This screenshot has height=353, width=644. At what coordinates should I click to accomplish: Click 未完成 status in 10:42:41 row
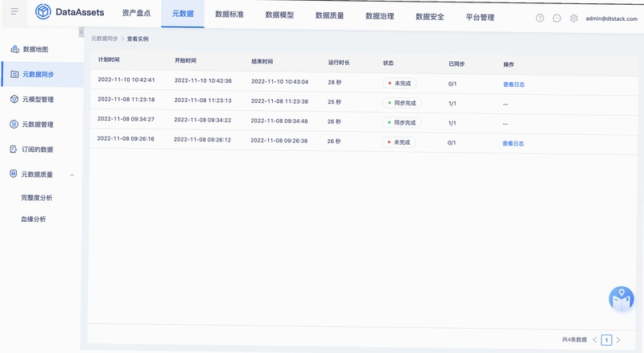(x=399, y=84)
